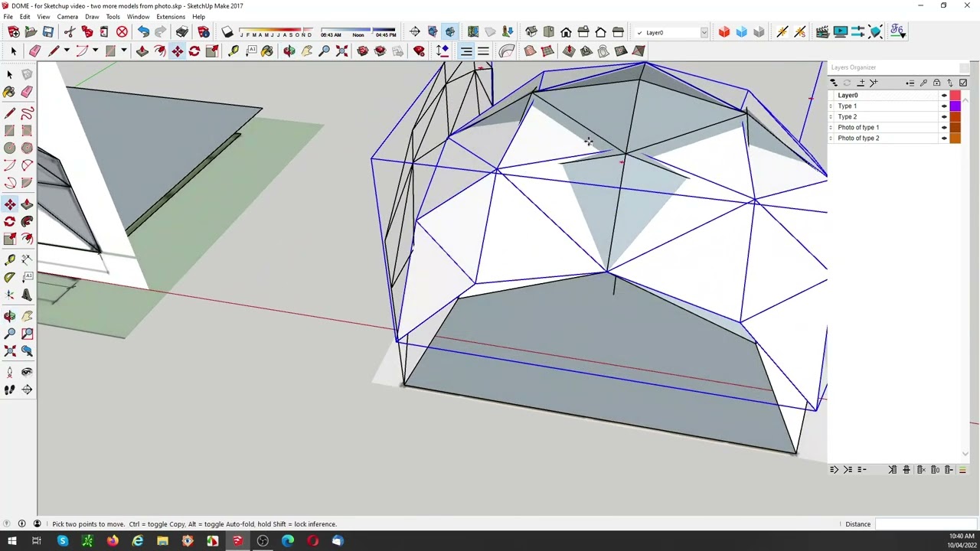Toggle lock icon in Layers Organizer toolbar
980x551 pixels.
coord(936,83)
